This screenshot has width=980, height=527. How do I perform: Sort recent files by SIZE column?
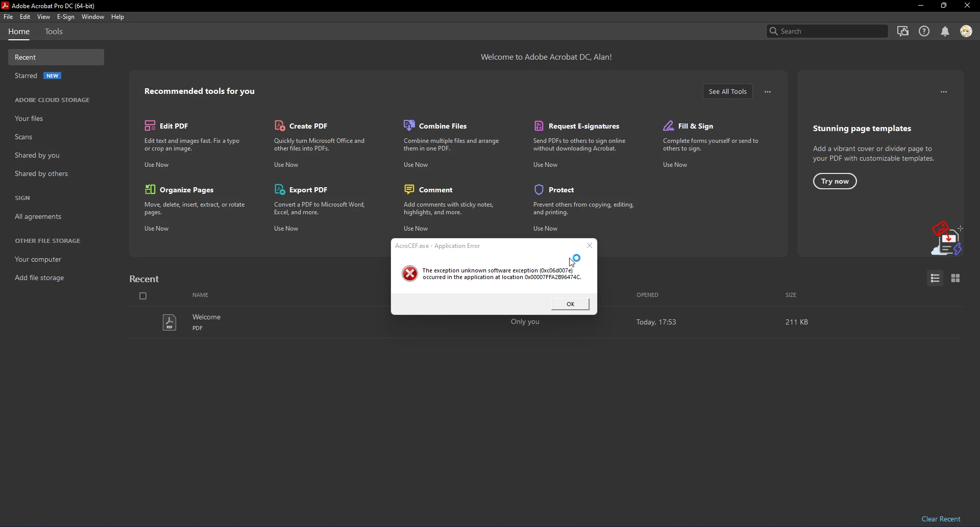(791, 295)
